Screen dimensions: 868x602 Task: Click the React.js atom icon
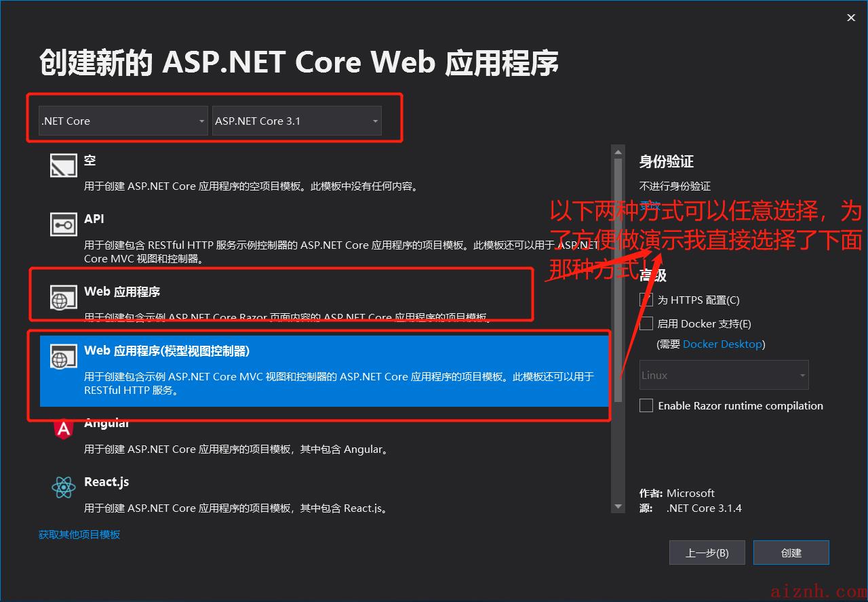point(63,487)
